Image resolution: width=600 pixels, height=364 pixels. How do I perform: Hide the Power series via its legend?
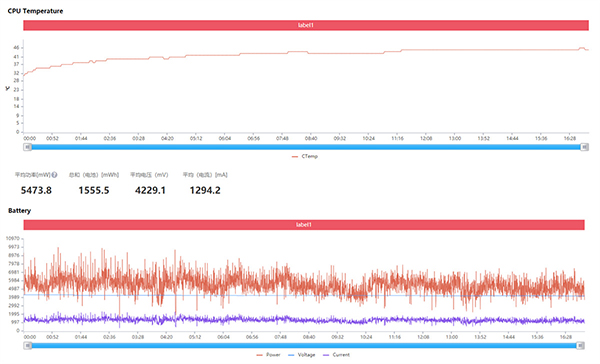point(268,355)
